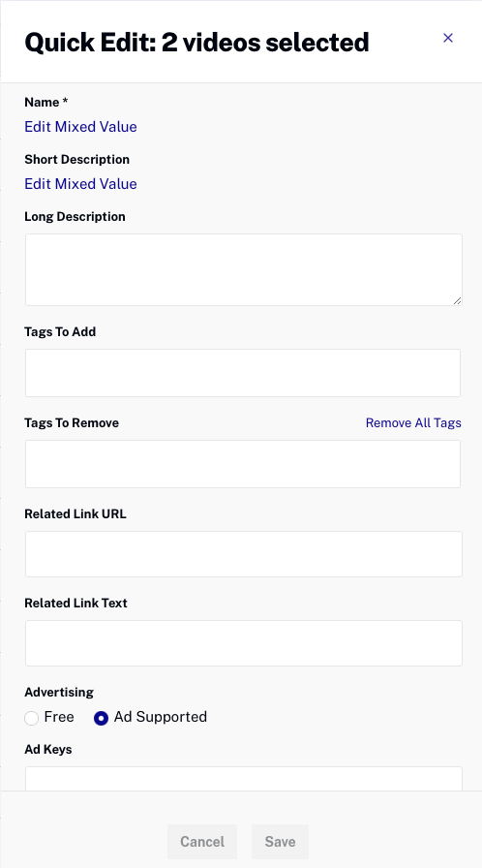Click the Tags To Remove label

point(72,423)
